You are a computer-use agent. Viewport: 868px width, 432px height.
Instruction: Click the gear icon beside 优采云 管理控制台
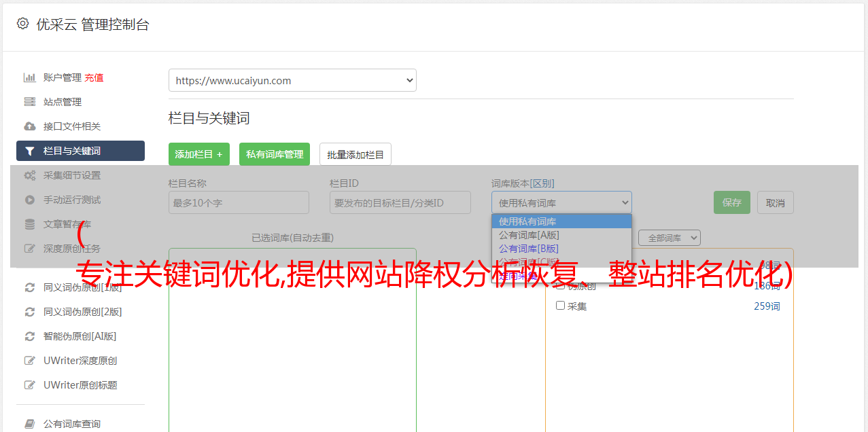point(22,24)
